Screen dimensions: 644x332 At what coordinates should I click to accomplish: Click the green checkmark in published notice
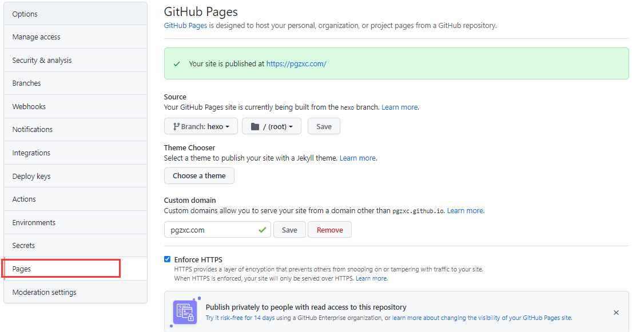tap(177, 64)
